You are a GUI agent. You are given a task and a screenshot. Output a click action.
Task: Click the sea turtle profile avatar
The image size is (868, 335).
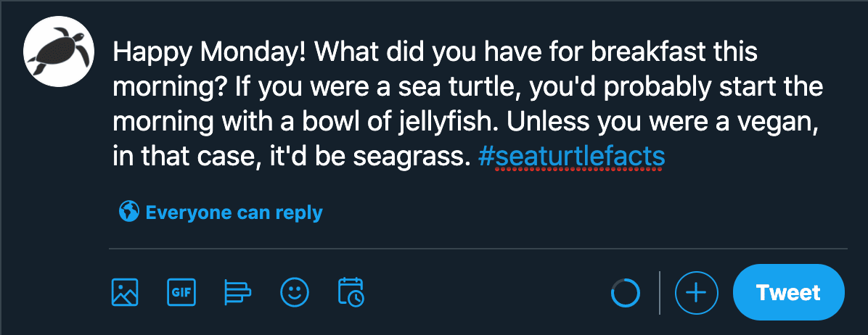click(59, 51)
